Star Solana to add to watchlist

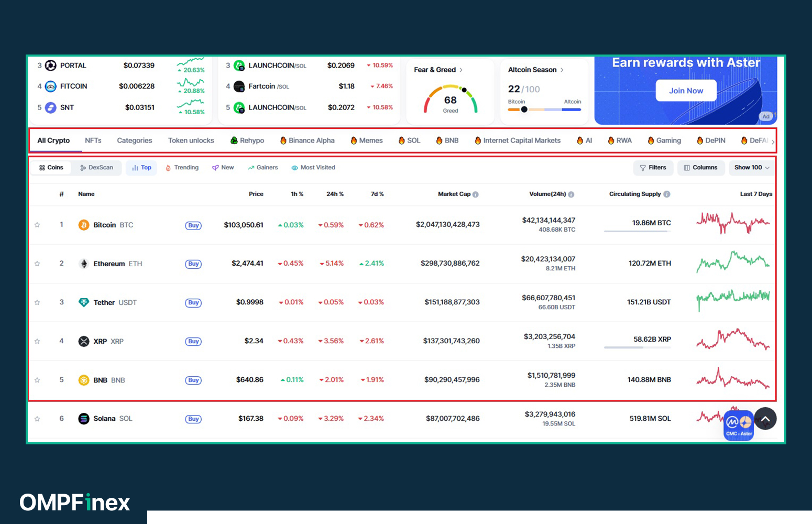coord(37,419)
